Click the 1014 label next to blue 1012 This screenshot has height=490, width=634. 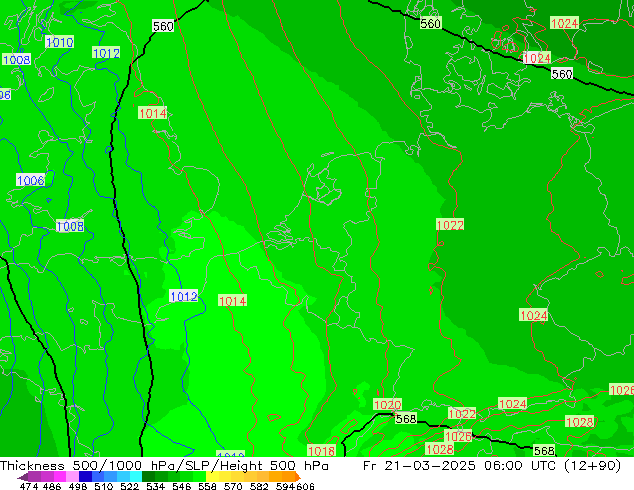click(232, 301)
